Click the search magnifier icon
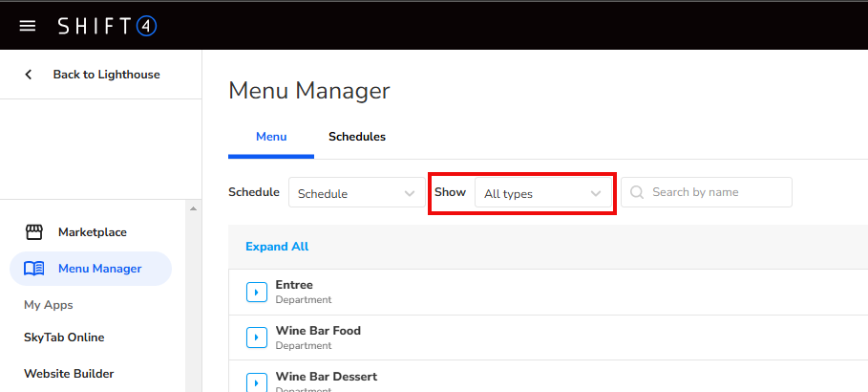 637,192
